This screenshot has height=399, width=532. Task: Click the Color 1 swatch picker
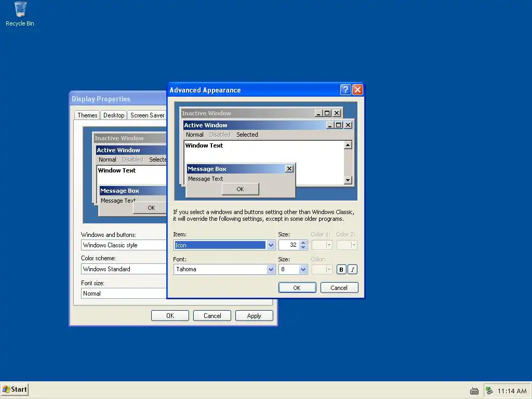coord(322,245)
